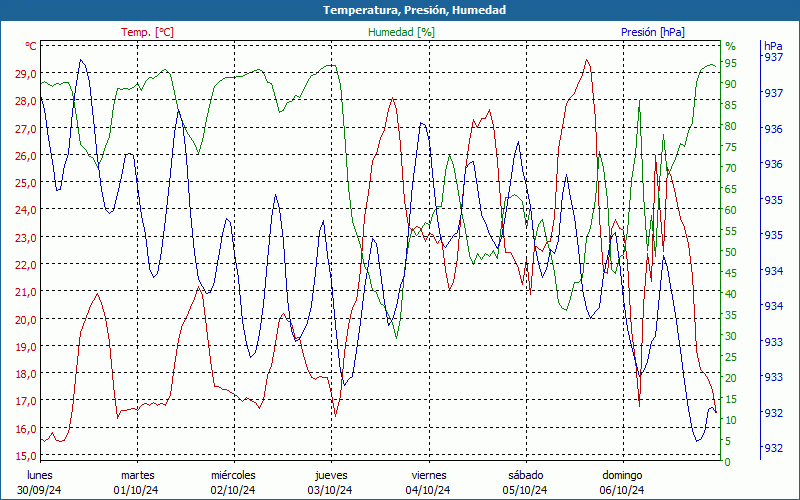Click the date "02/10/24"
This screenshot has width=800, height=500.
point(233,490)
